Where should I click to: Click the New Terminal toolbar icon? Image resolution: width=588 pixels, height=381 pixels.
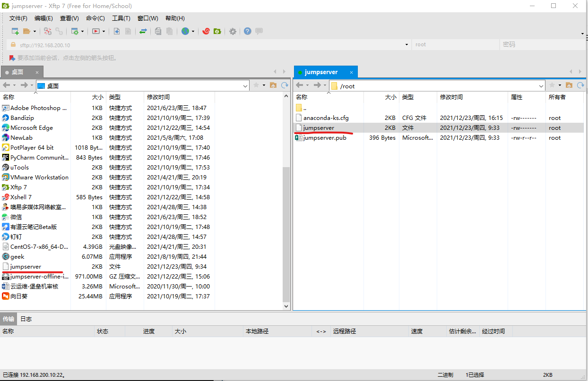click(96, 31)
